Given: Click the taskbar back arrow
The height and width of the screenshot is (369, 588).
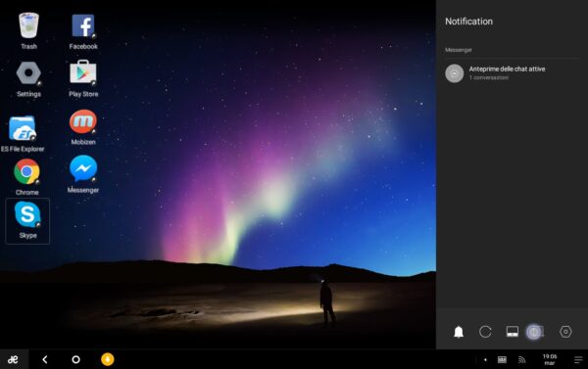Looking at the screenshot, I should point(45,359).
